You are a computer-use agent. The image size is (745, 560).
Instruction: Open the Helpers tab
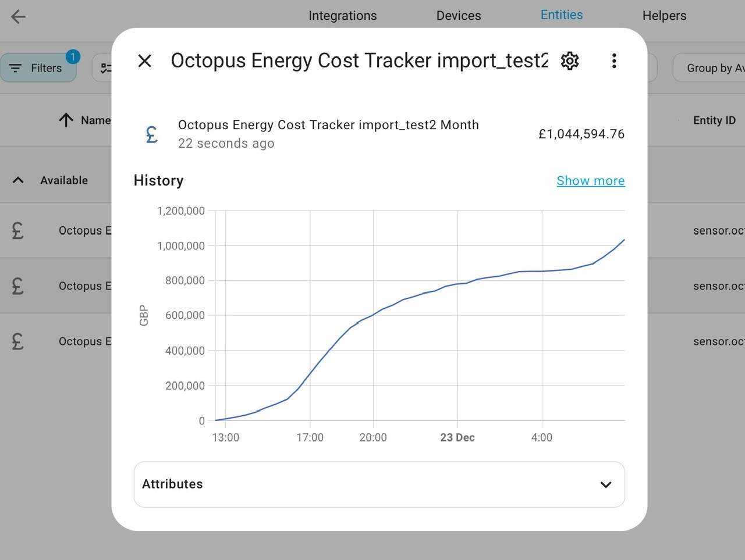click(x=664, y=16)
